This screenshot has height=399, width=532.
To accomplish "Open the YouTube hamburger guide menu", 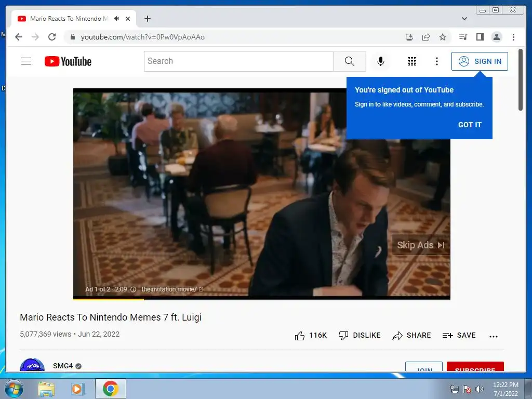I will [26, 61].
